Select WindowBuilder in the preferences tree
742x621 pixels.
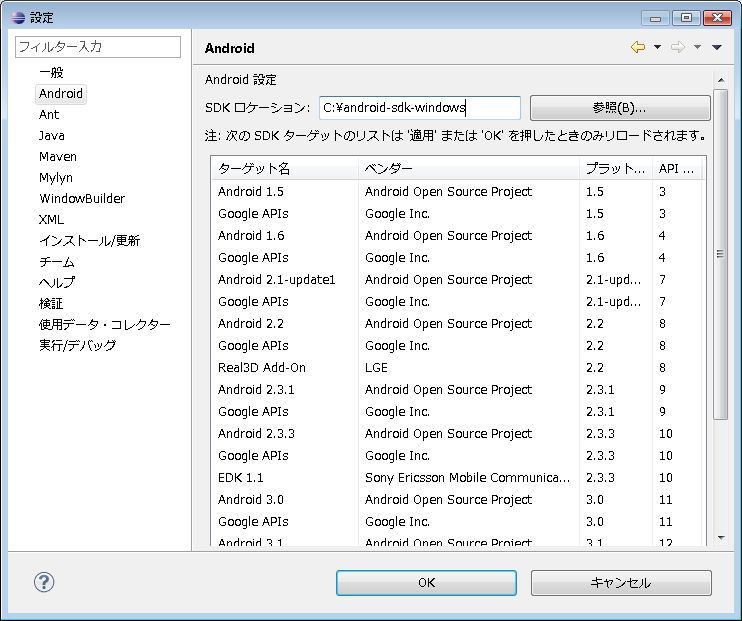[x=82, y=198]
